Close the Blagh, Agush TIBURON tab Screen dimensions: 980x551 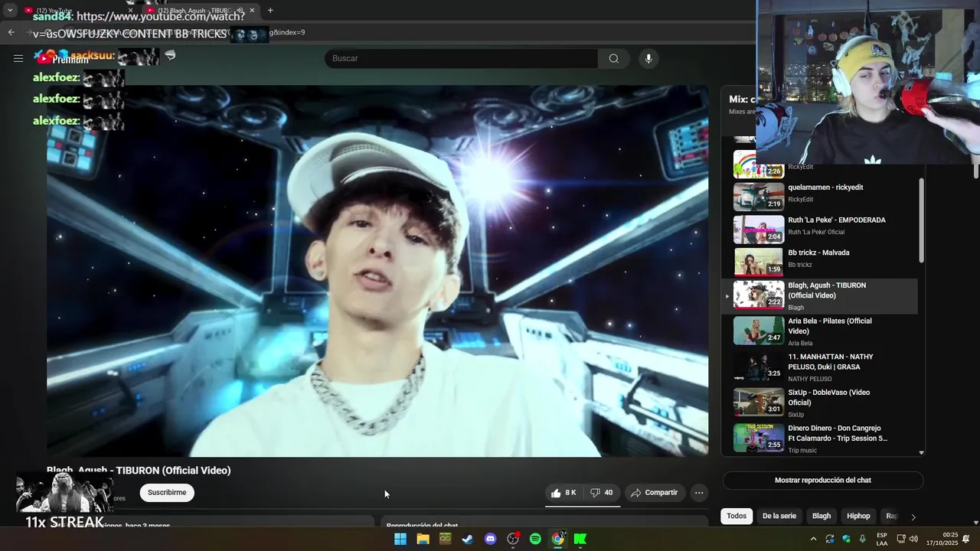(x=252, y=11)
